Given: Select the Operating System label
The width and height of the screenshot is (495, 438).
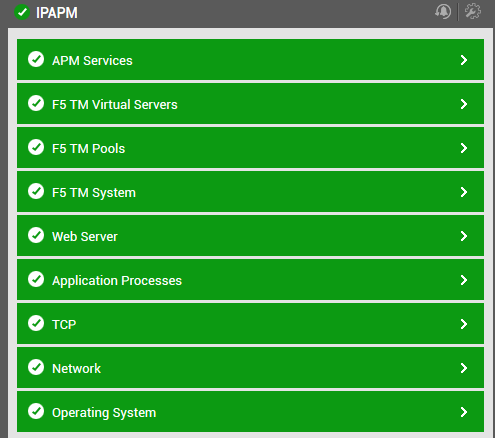Looking at the screenshot, I should 104,413.
